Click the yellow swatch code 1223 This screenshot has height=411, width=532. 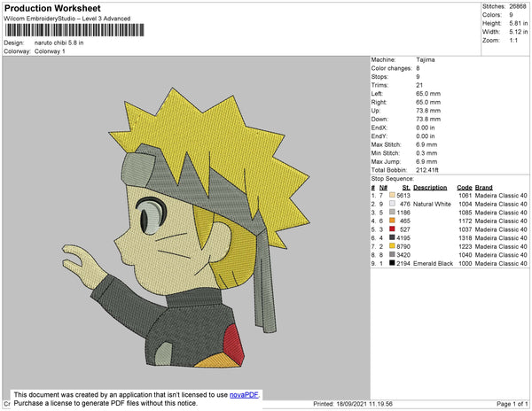click(392, 246)
